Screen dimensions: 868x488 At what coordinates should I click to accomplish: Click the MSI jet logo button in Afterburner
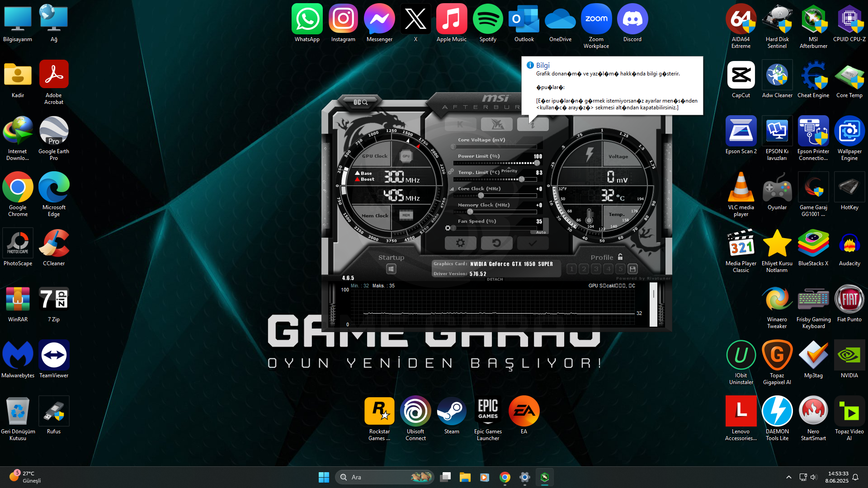pos(496,124)
